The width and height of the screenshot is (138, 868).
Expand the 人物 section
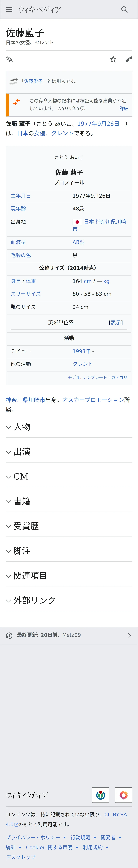[69, 427]
